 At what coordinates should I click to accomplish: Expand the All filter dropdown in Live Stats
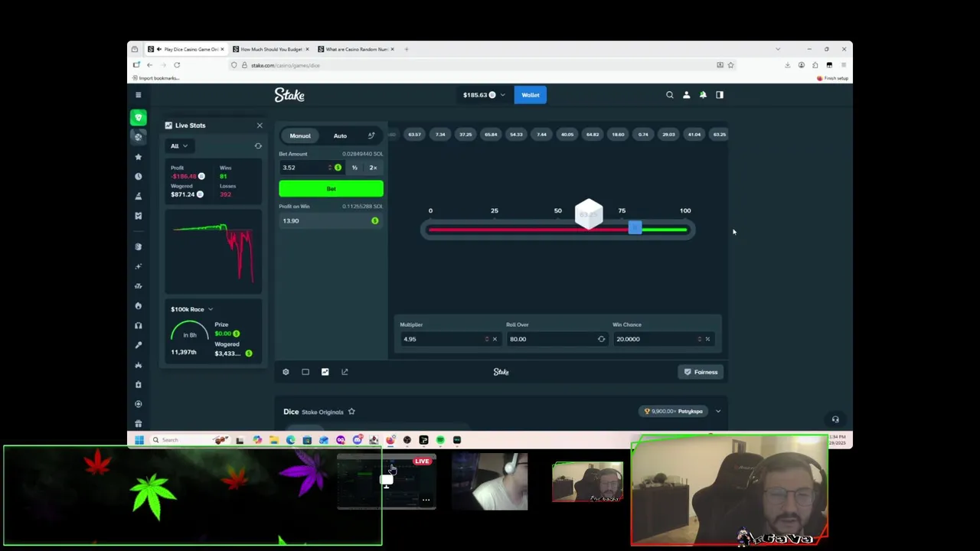point(178,146)
